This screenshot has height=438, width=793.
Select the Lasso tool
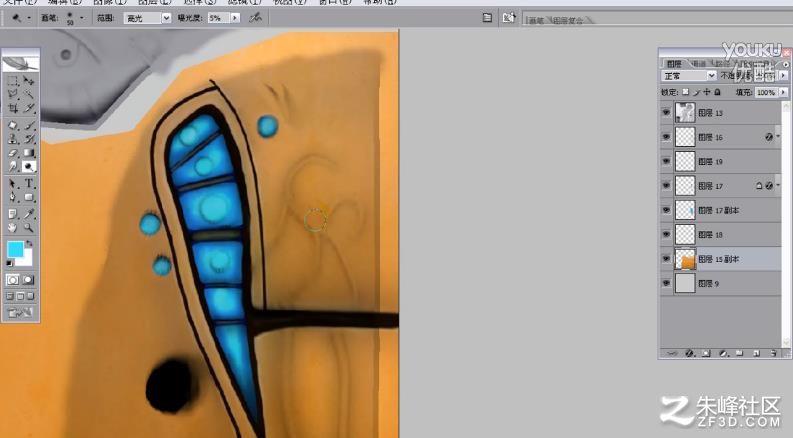[13, 94]
